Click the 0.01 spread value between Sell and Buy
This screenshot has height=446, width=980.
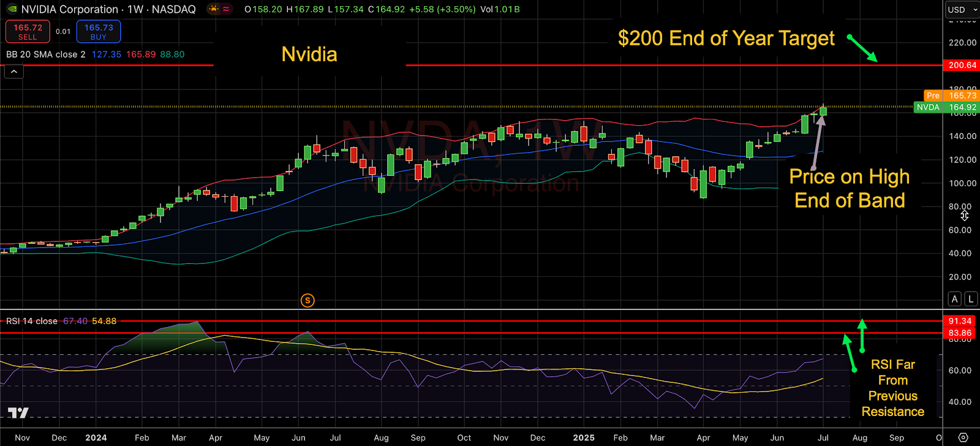63,32
